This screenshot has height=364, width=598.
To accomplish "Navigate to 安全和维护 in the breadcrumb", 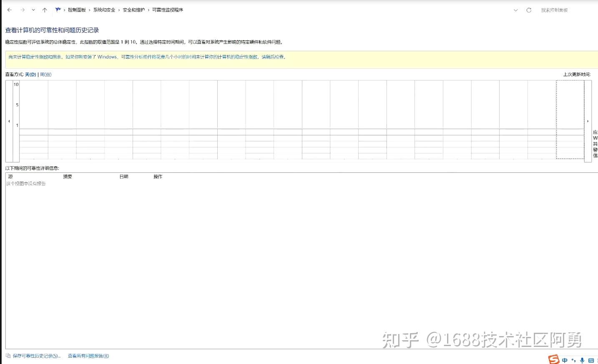I will click(133, 10).
